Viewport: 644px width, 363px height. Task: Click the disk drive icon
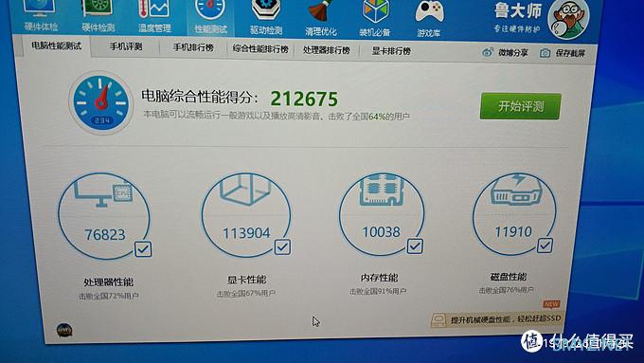point(516,190)
